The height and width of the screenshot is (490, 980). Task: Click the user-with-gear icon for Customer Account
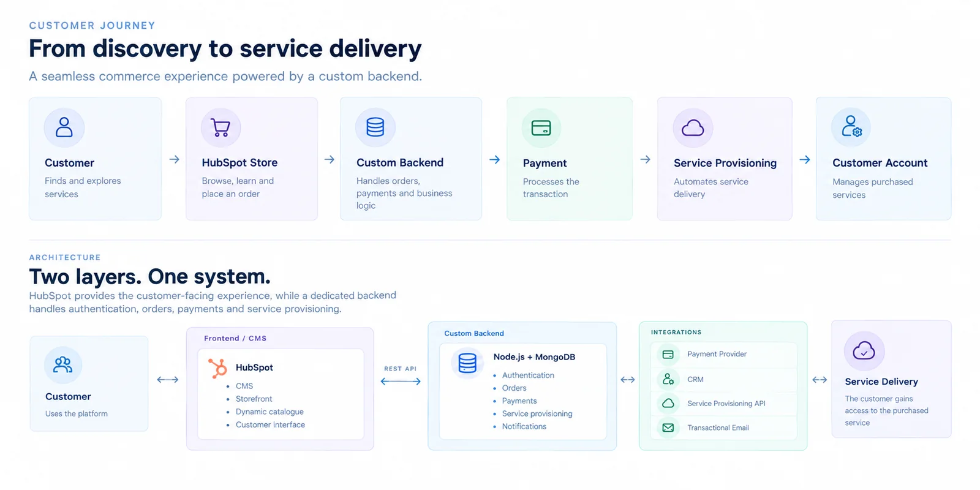pos(851,127)
